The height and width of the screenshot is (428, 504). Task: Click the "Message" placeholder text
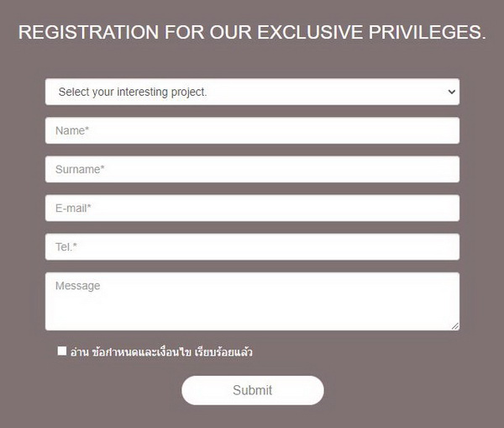pyautogui.click(x=77, y=286)
